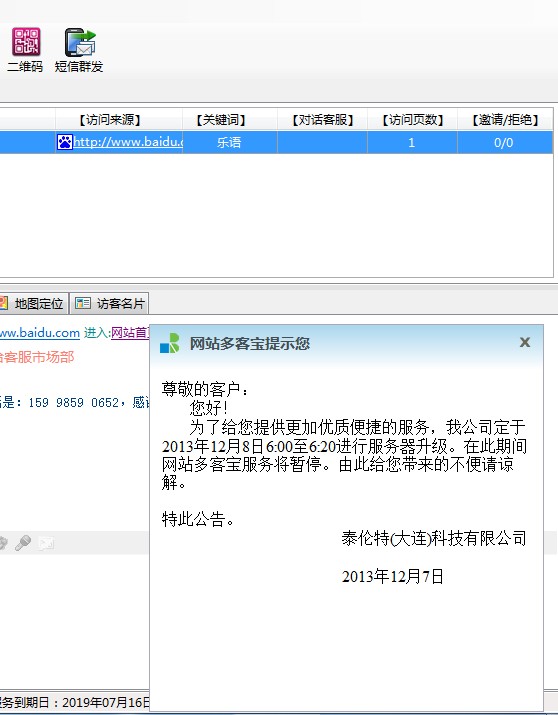Viewport: 558px width, 715px height.
Task: Click the microphone icon in chat toolbar
Action: (x=23, y=543)
